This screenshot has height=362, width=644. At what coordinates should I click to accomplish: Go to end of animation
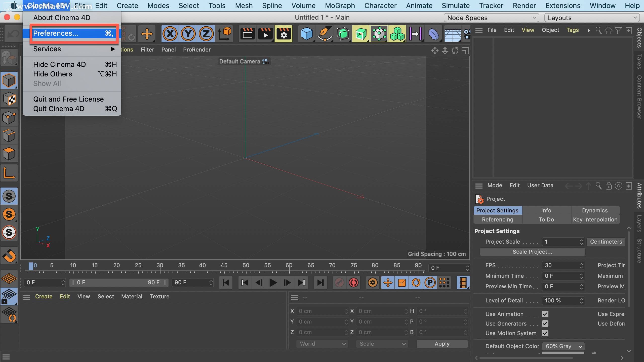(x=320, y=283)
